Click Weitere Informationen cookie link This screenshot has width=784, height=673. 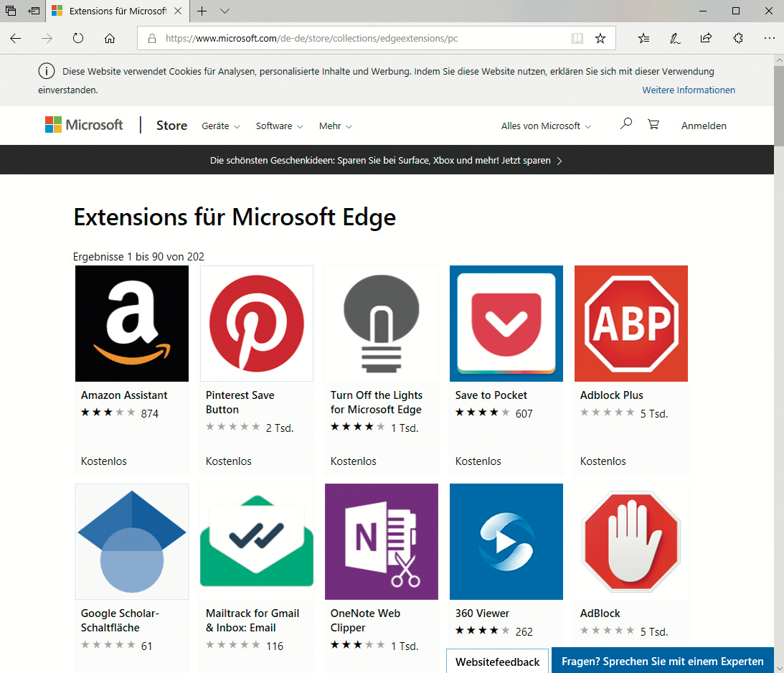(x=688, y=90)
